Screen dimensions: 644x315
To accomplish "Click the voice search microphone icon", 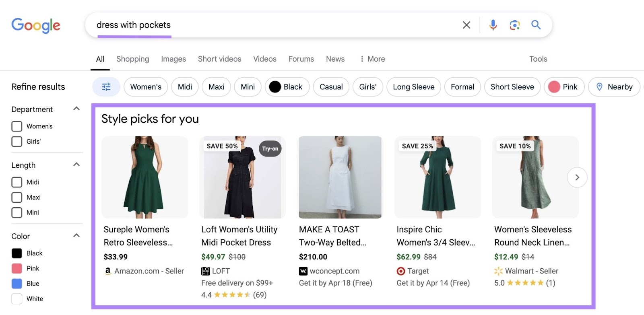I will [493, 25].
